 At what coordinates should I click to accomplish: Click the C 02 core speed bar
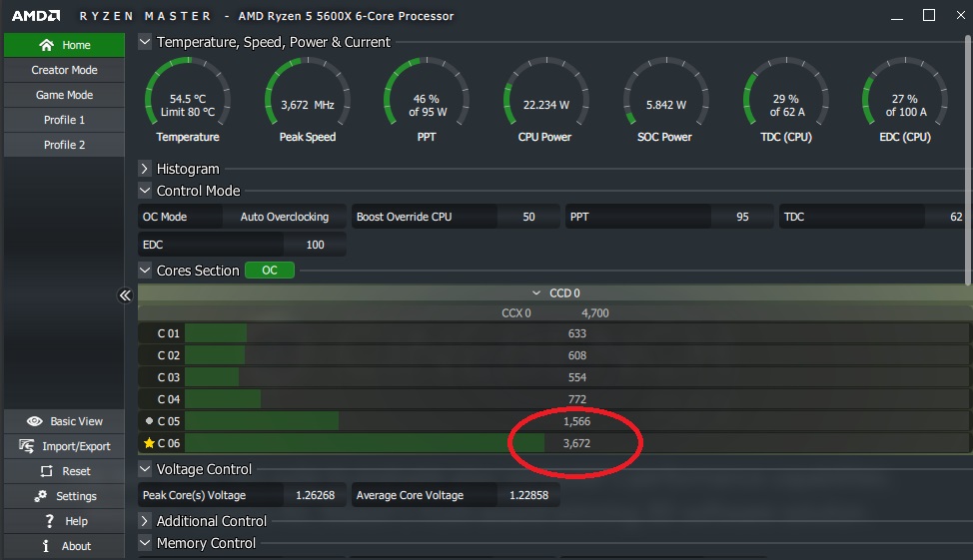(576, 355)
